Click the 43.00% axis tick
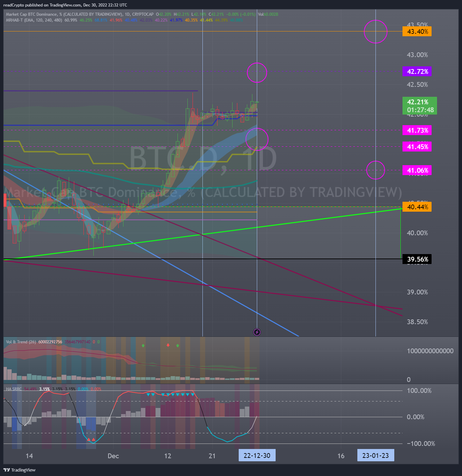The width and height of the screenshot is (462, 476). pyautogui.click(x=417, y=55)
